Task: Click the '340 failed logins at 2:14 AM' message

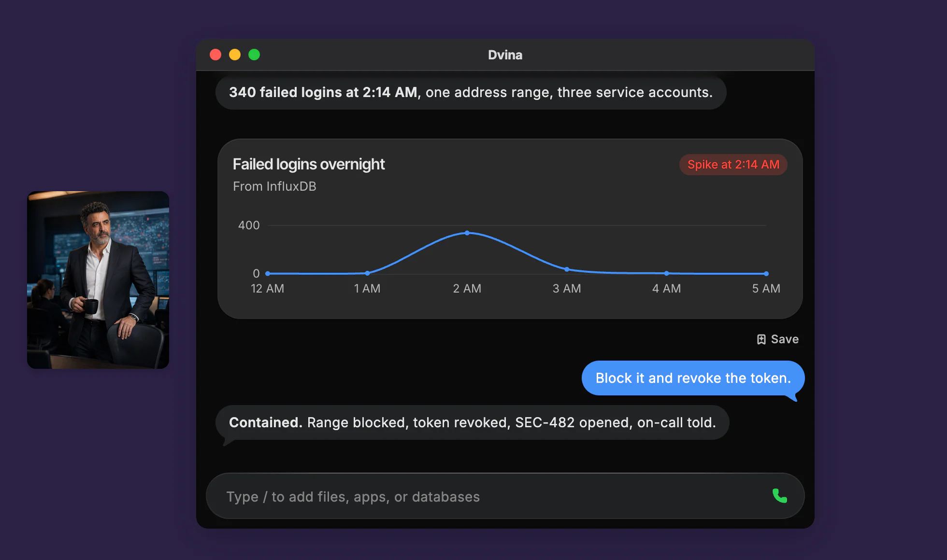Action: click(x=471, y=92)
